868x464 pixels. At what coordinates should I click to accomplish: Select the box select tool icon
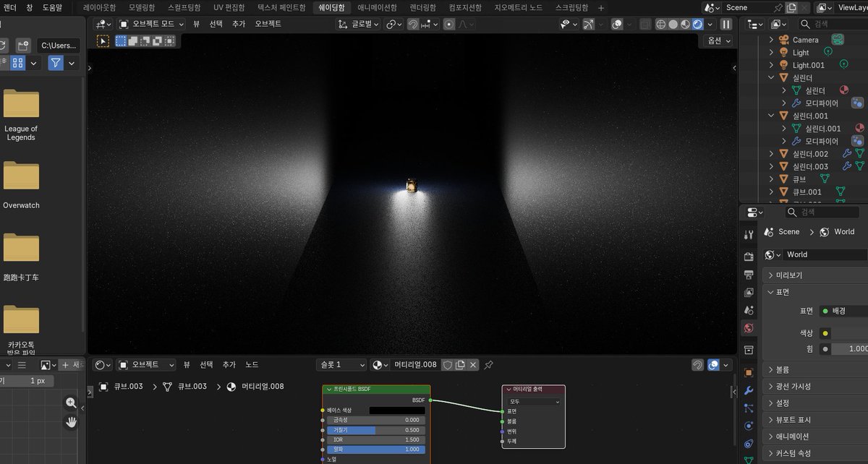(103, 41)
